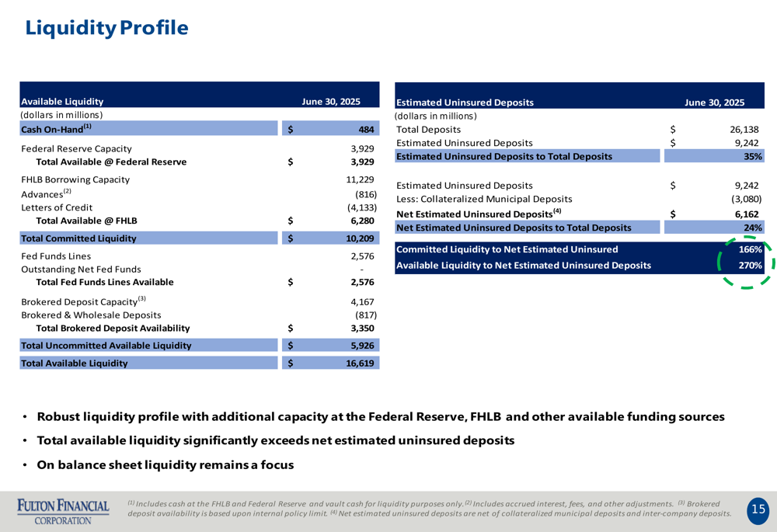Select the FHLB Borrowing Capacity line

(198, 179)
